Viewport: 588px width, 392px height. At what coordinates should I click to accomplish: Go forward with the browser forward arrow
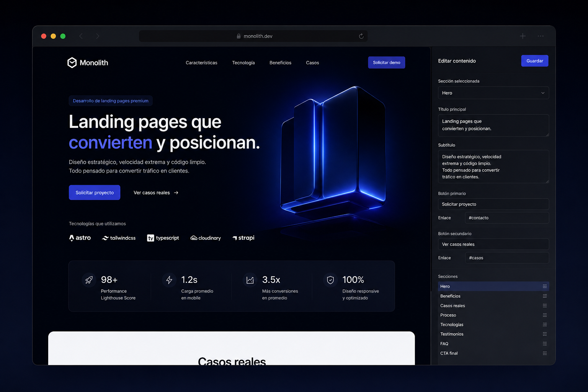(x=98, y=36)
